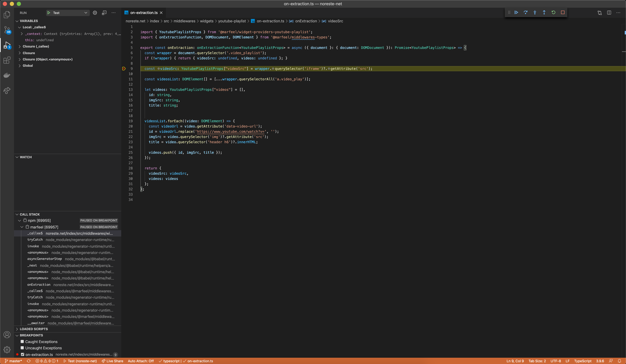
Task: Collapse the VARIABLES section
Action: 17,21
